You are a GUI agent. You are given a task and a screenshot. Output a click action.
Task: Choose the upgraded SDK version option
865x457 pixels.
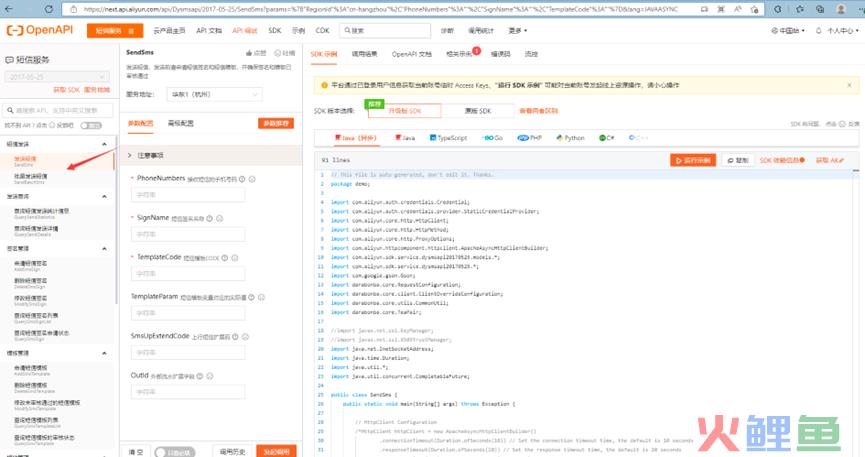pyautogui.click(x=404, y=111)
